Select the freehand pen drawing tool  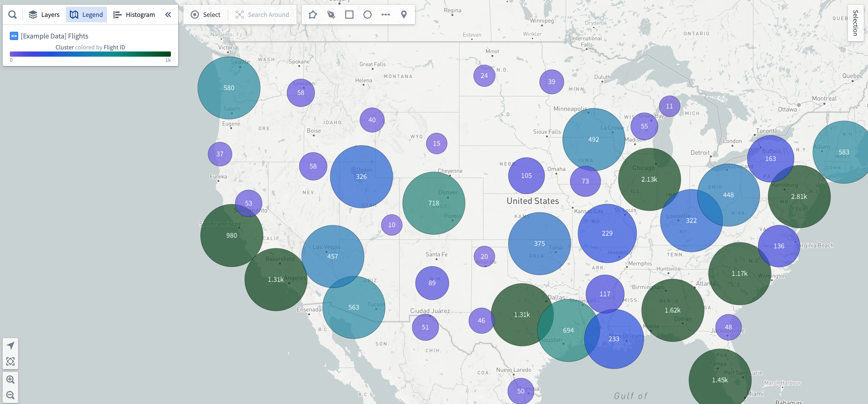coord(331,15)
